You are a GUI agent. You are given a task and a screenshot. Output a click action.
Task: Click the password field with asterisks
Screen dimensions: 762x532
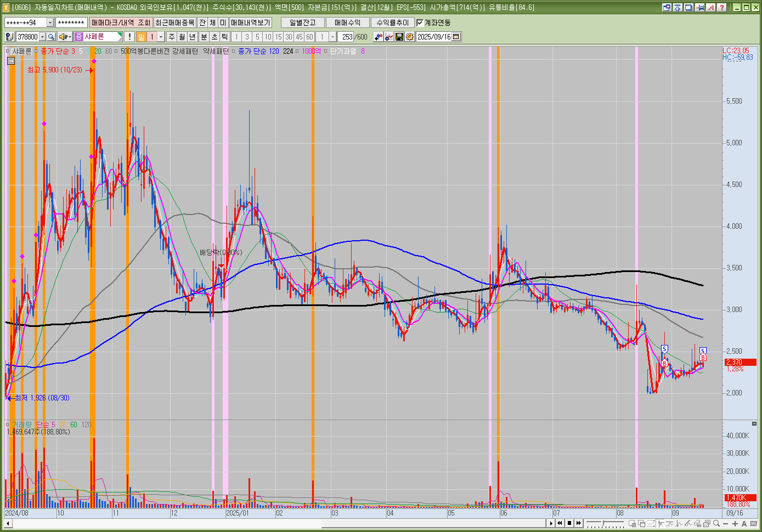[71, 22]
